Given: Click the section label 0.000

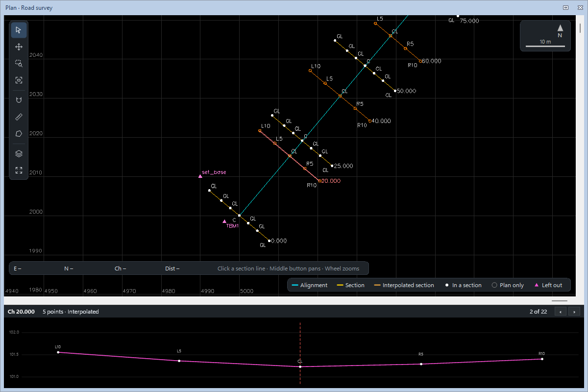Looking at the screenshot, I should [x=279, y=241].
